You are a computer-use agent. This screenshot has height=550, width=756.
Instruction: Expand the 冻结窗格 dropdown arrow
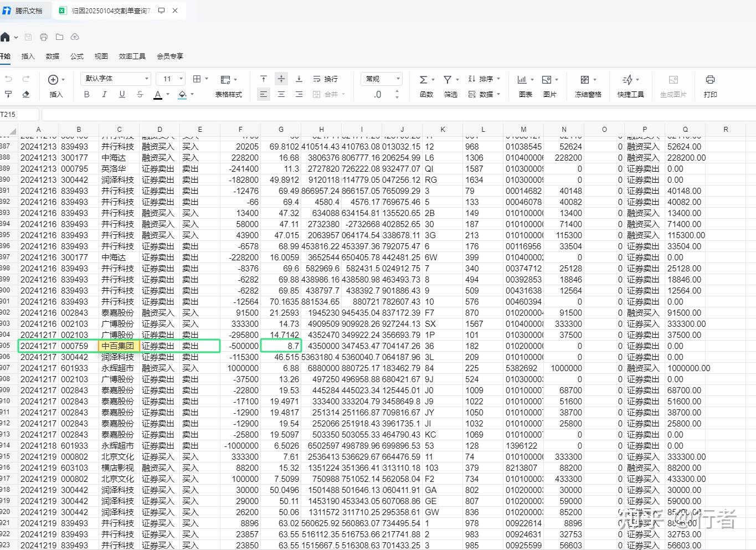[x=595, y=80]
